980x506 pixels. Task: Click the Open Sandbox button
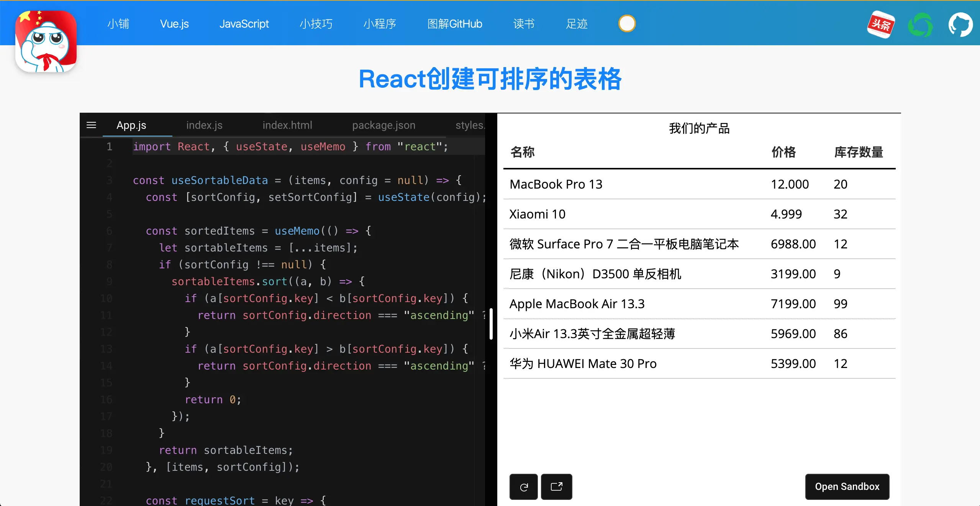[847, 486]
